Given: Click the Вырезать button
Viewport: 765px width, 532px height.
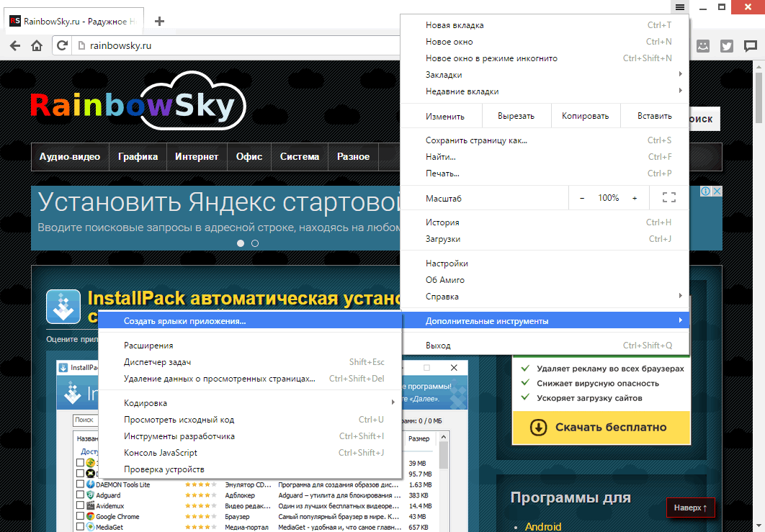Looking at the screenshot, I should (x=516, y=116).
